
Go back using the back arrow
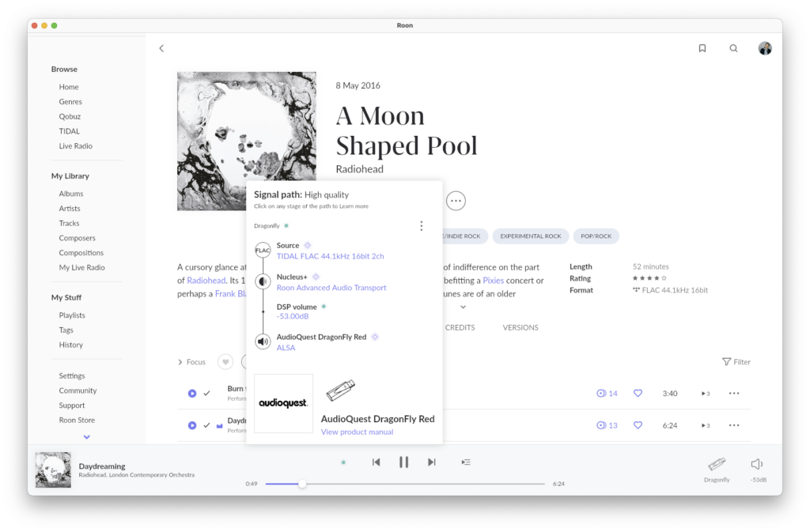pyautogui.click(x=161, y=48)
